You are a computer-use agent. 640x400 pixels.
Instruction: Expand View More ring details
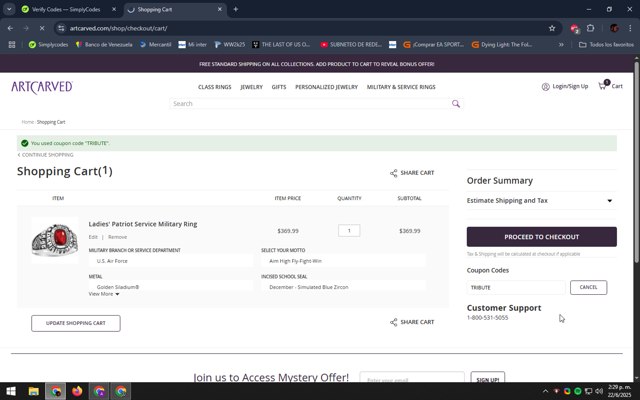[x=104, y=294]
